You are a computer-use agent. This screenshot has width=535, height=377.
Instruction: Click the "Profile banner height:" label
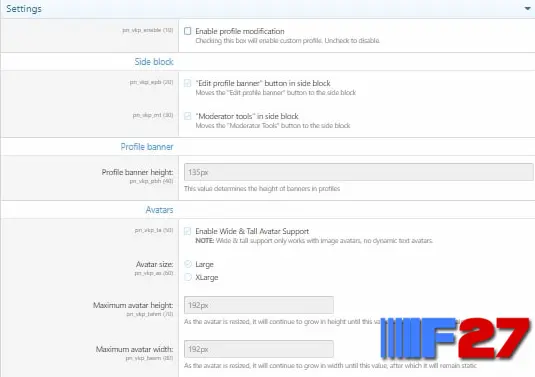pos(138,172)
